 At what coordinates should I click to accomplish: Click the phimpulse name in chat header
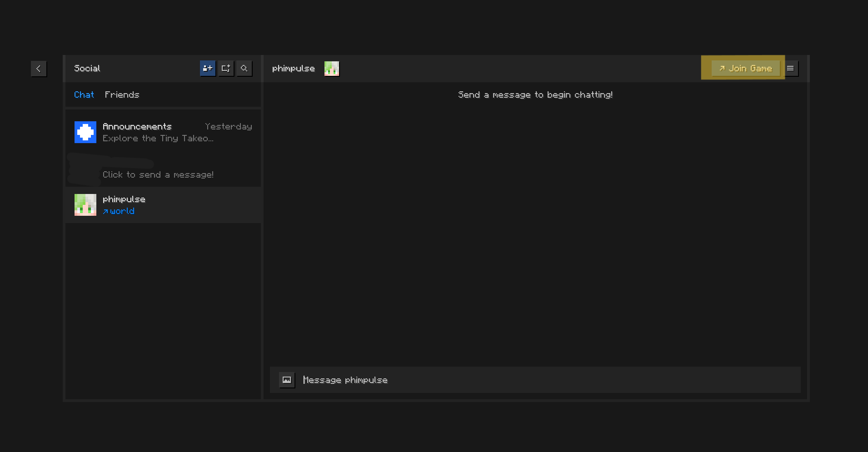293,69
